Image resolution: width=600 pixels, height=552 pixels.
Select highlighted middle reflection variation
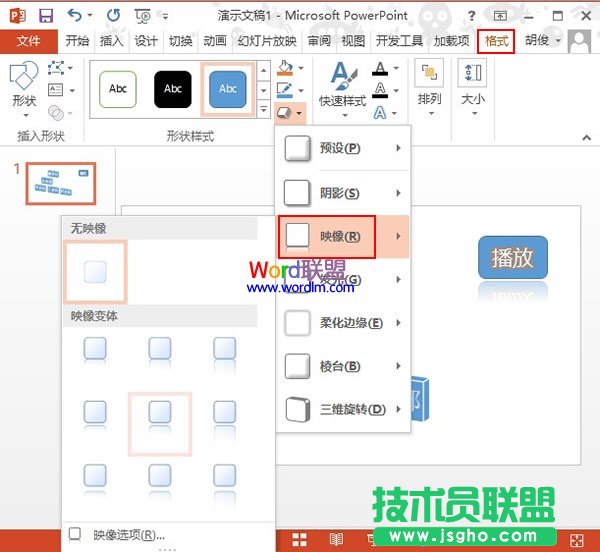[x=160, y=424]
